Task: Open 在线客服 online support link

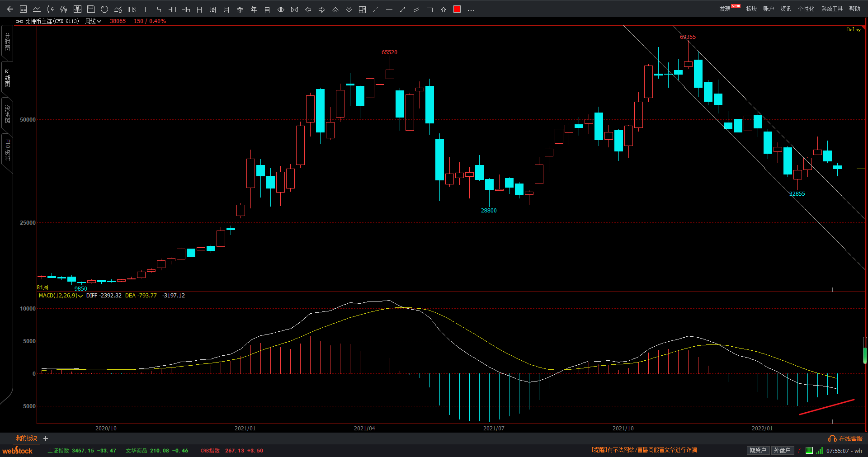Action: (845, 438)
